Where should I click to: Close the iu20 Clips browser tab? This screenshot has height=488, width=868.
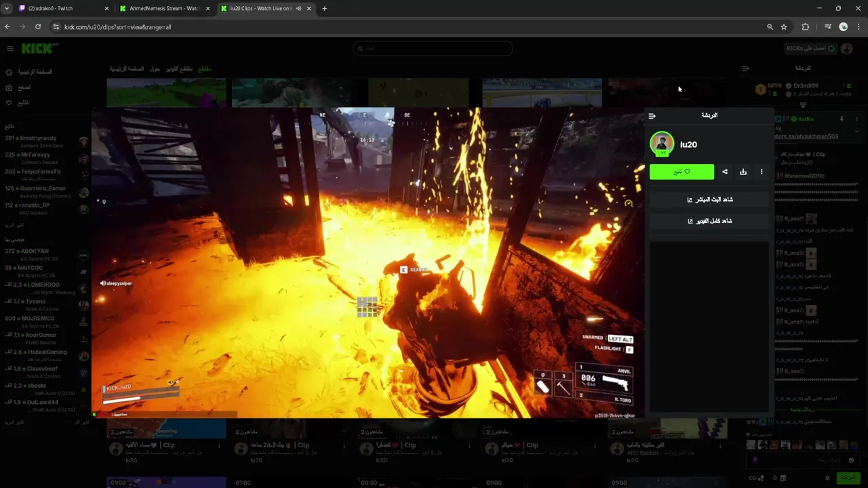(x=310, y=9)
